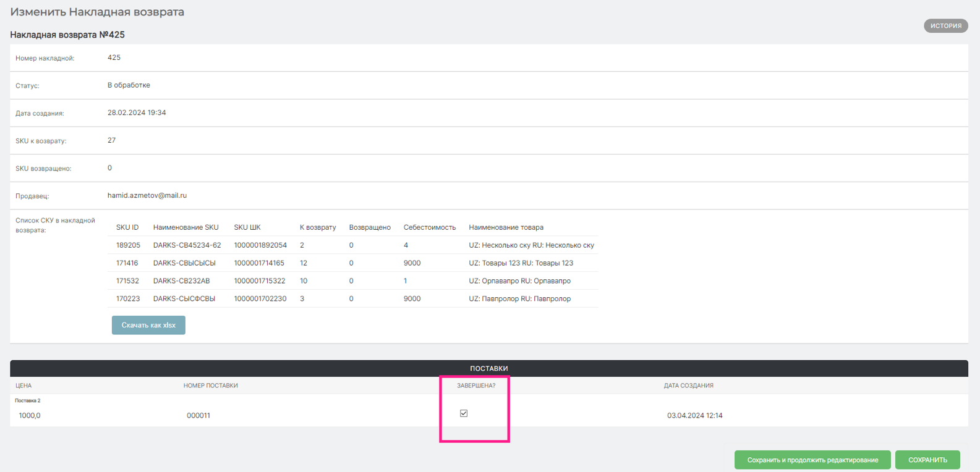Click the Статус label

click(27, 86)
